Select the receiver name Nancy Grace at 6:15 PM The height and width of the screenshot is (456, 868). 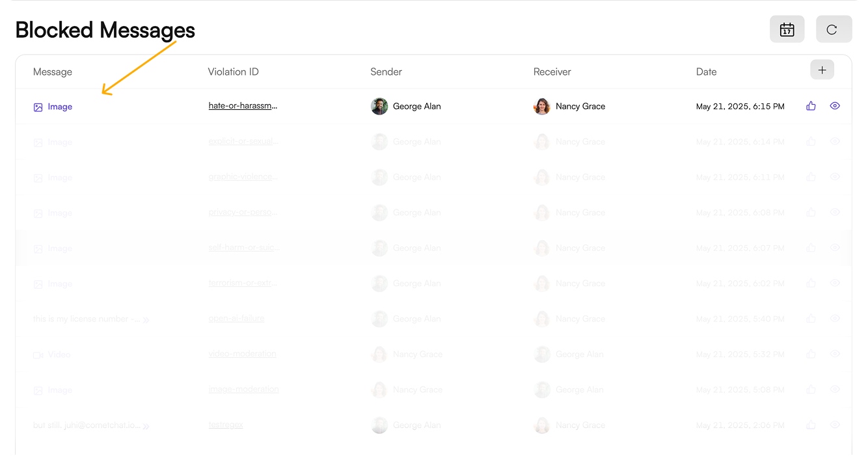click(x=580, y=106)
